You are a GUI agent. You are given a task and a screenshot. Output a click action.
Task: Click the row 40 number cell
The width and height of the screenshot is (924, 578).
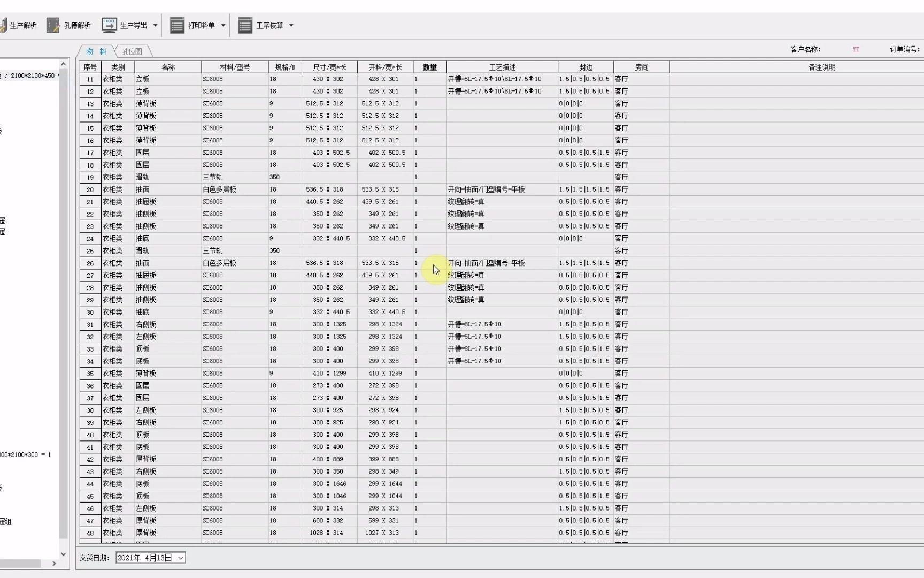90,435
